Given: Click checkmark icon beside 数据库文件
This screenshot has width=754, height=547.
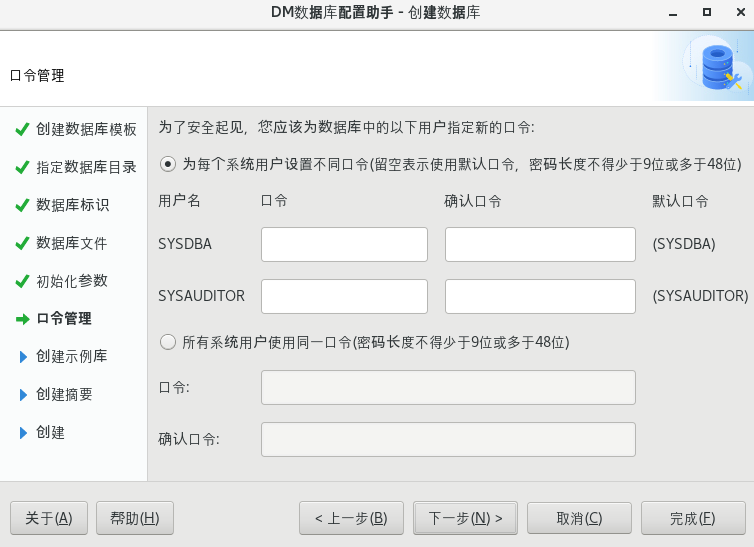Looking at the screenshot, I should pyautogui.click(x=22, y=243).
